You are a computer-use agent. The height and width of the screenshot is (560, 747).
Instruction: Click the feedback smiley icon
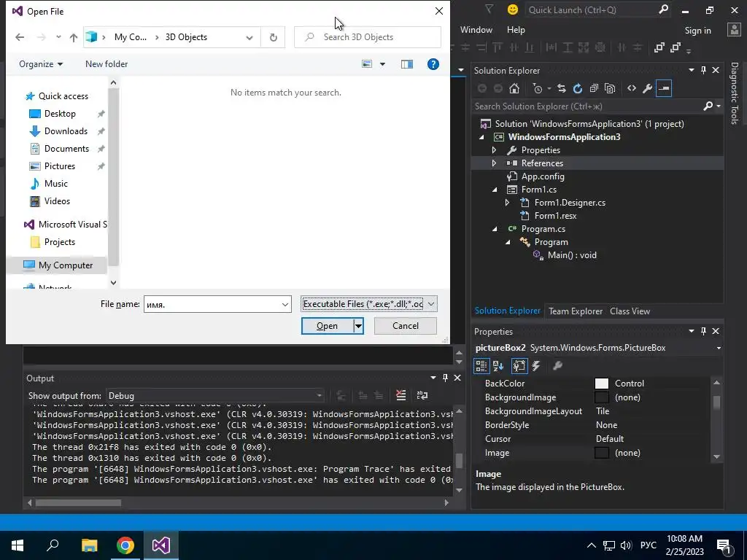coord(513,9)
